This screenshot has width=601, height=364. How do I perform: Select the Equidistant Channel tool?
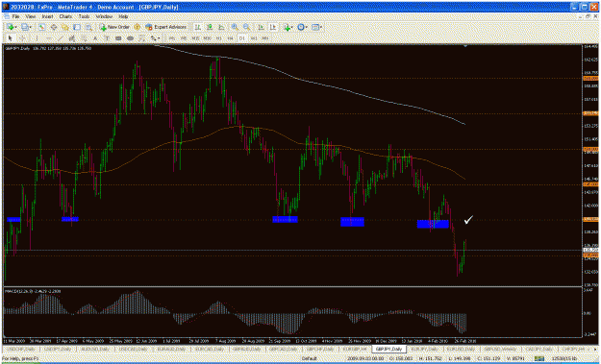click(x=72, y=37)
